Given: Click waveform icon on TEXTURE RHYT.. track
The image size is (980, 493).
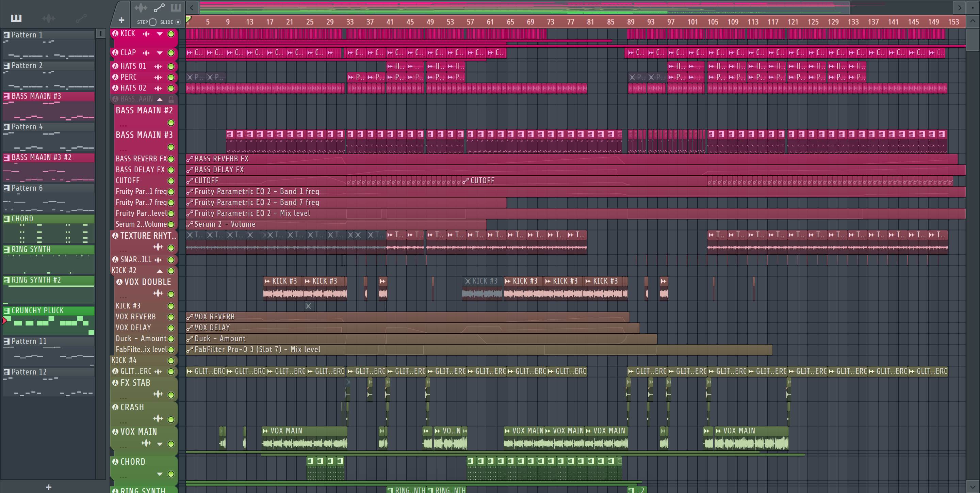Looking at the screenshot, I should click(x=158, y=248).
